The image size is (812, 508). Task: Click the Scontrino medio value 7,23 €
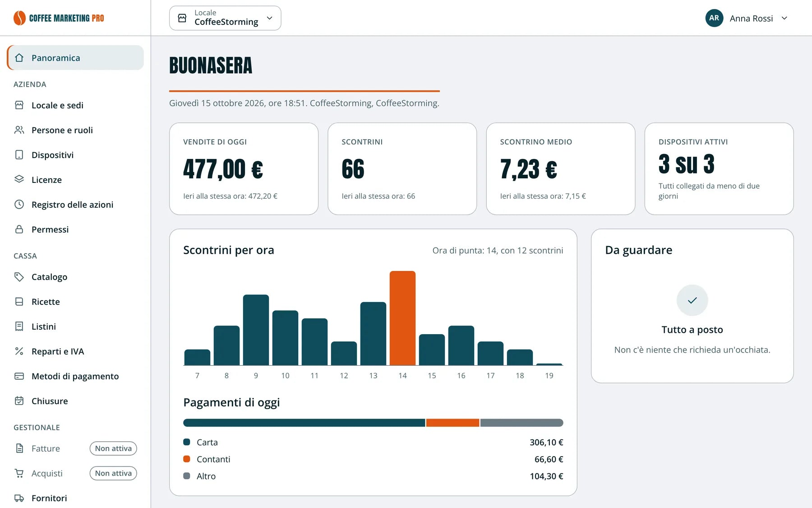528,169
